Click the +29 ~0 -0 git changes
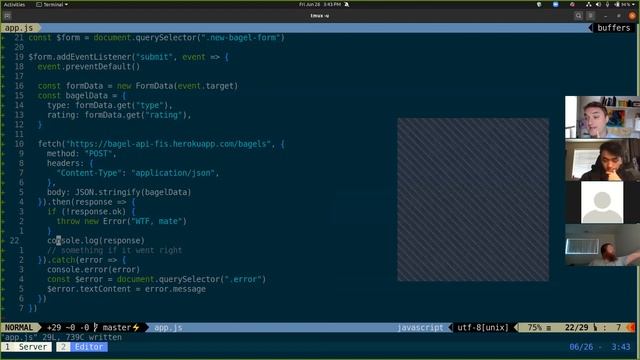Viewport: 640px width, 360px height. point(68,327)
